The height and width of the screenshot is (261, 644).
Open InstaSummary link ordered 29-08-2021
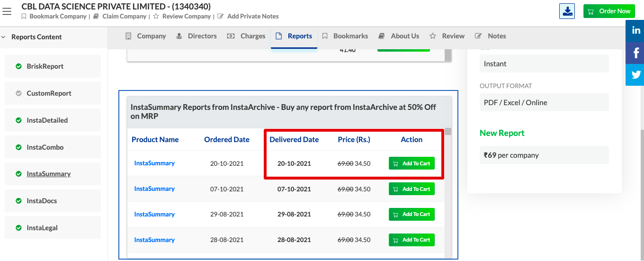[154, 214]
